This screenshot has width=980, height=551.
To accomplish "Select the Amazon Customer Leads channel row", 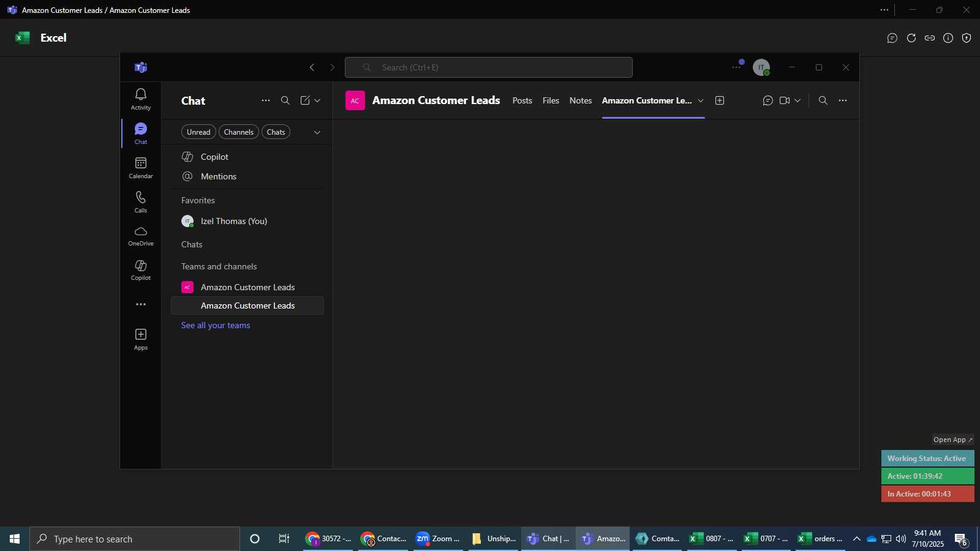I will tap(247, 305).
